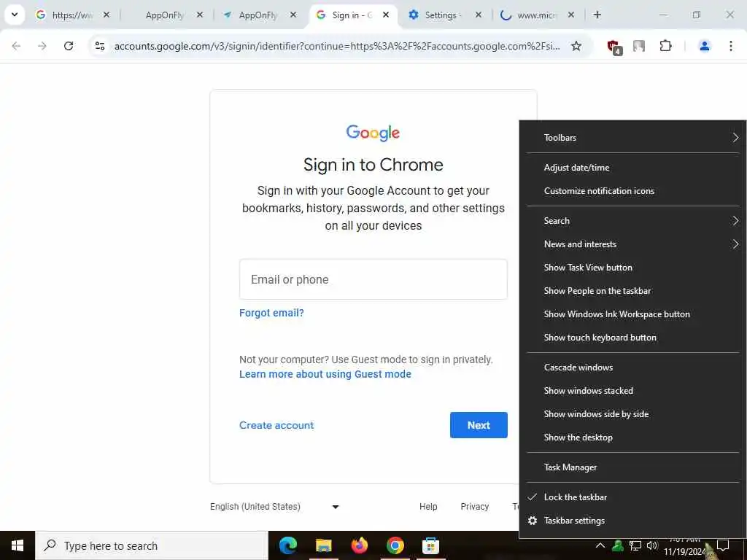Open the Create account link
This screenshot has width=747, height=560.
tap(276, 425)
